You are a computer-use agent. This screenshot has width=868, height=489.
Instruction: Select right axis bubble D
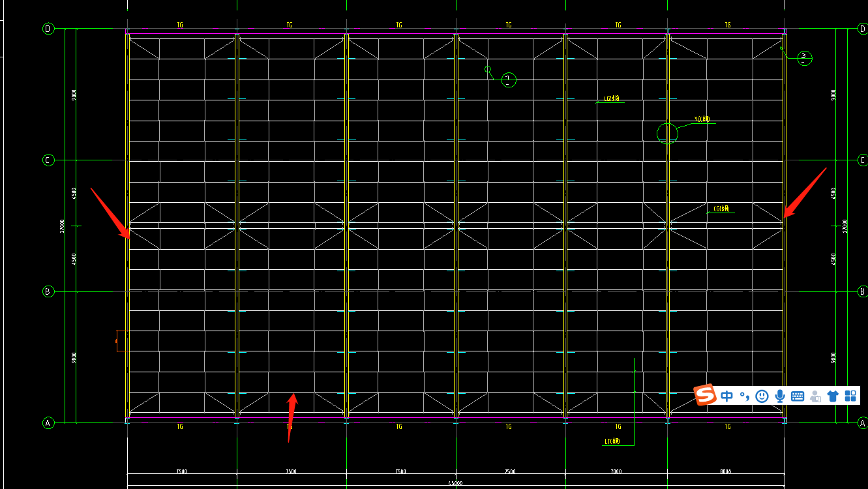[863, 29]
